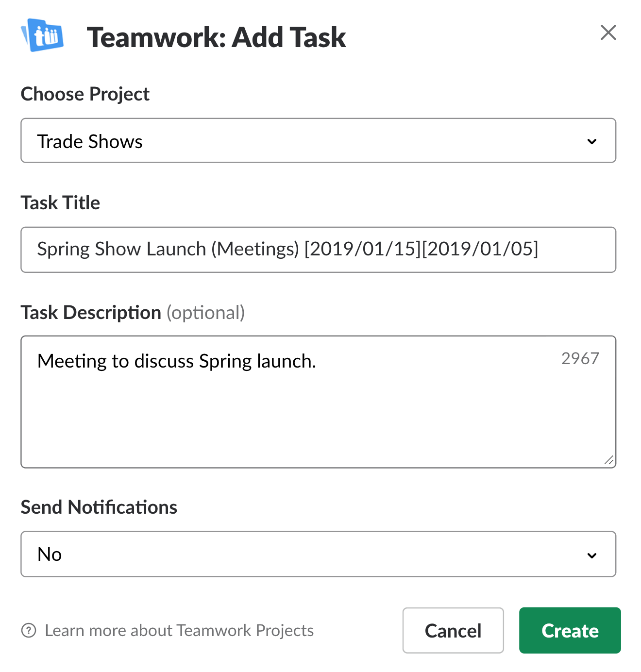The image size is (641, 672).
Task: Click the Task Description (optional) label
Action: click(133, 313)
